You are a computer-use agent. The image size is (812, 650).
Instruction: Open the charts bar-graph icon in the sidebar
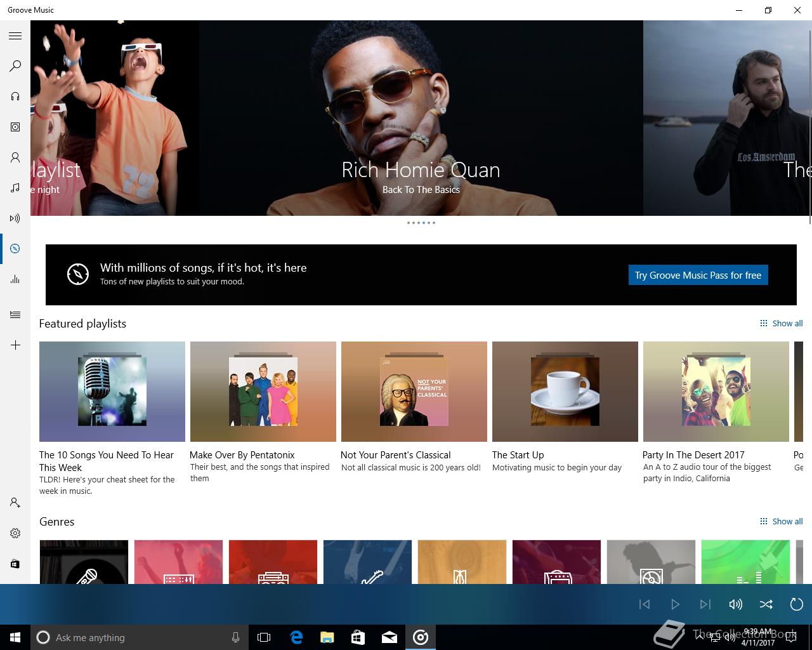[15, 279]
